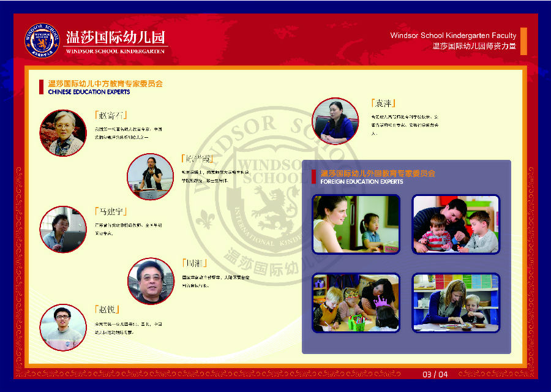Viewport: 551px width, 392px height.
Task: Click the subtitle WINDSOR SCHOOL KINDERGARTEN under the logo
Action: (115, 51)
